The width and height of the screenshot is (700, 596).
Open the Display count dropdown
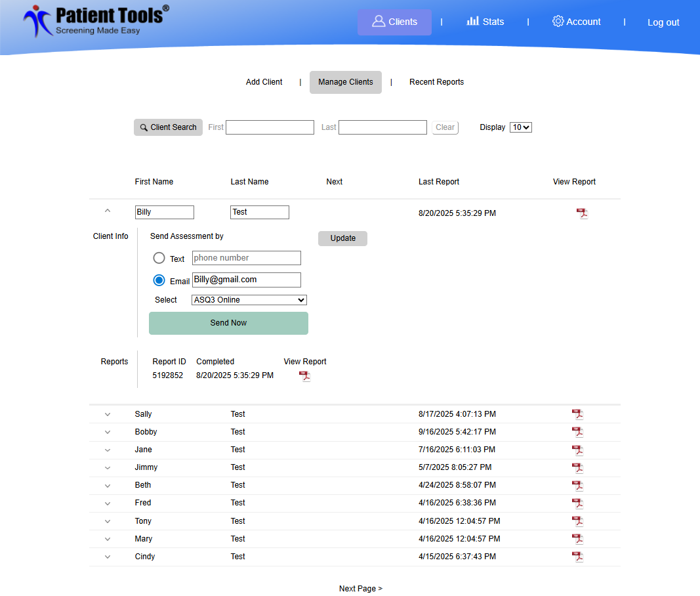click(521, 127)
